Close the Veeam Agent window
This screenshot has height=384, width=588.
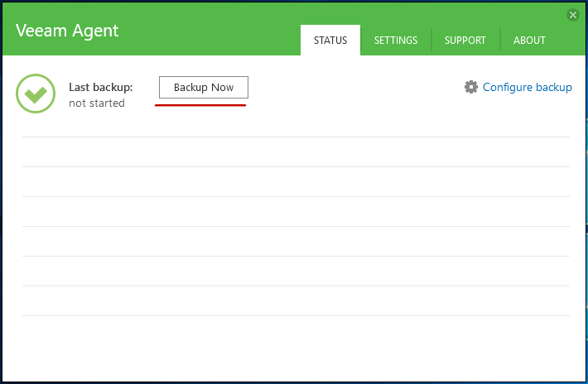tap(572, 15)
